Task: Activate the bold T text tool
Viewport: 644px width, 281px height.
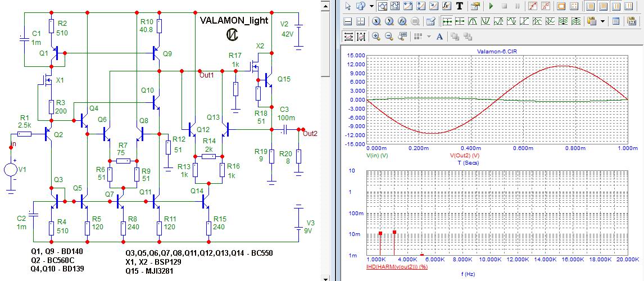Action: point(460,6)
